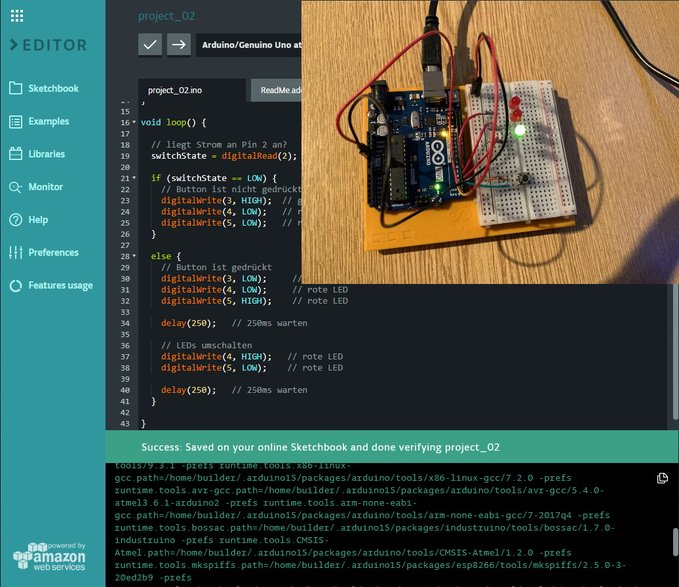Viewport: 679px width, 587px height.
Task: Click powered by amazon web services logo
Action: [x=49, y=556]
